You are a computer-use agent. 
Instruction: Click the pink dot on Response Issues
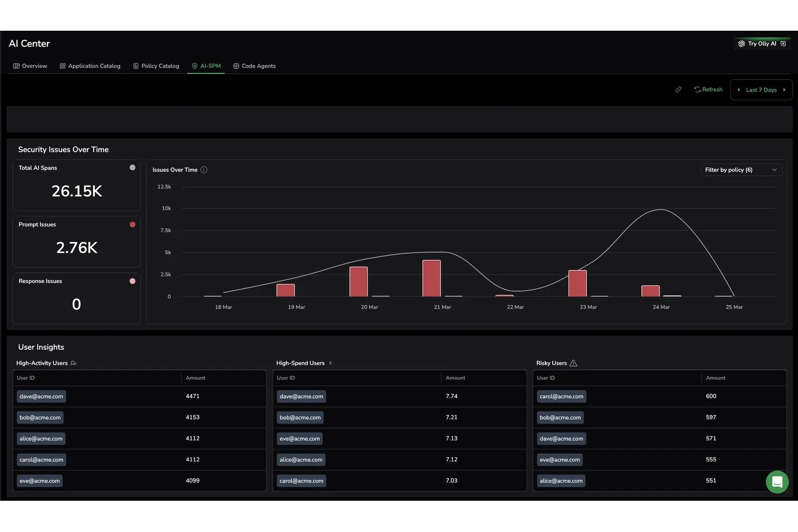pyautogui.click(x=133, y=281)
